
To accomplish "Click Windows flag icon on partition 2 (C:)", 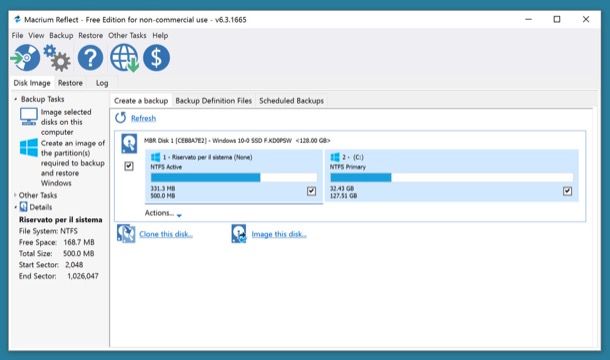I will 335,157.
